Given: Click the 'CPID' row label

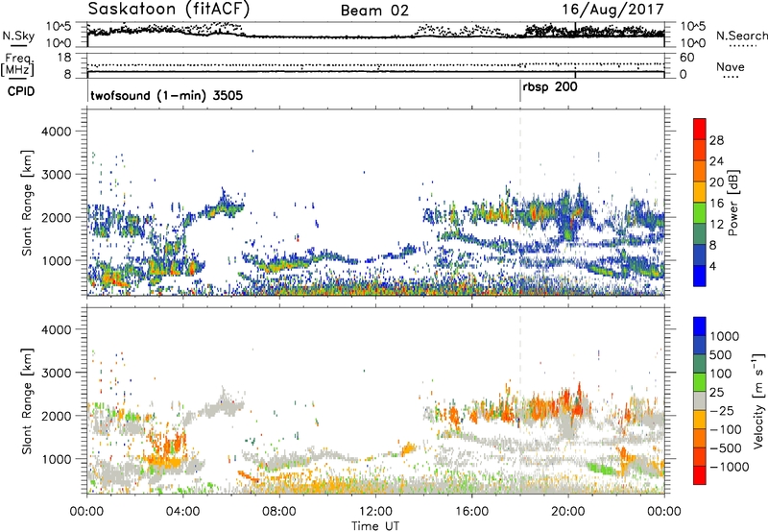Looking at the screenshot, I should point(21,91).
